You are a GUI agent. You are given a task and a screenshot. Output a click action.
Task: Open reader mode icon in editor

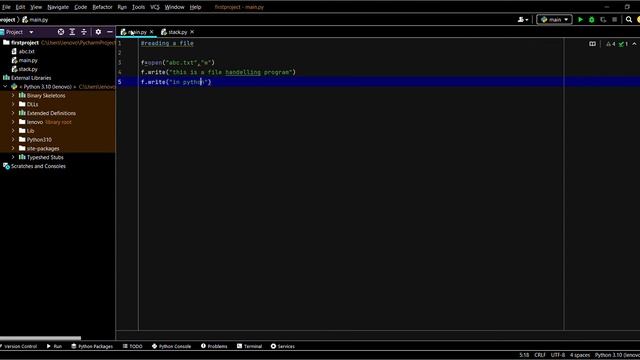[592, 44]
